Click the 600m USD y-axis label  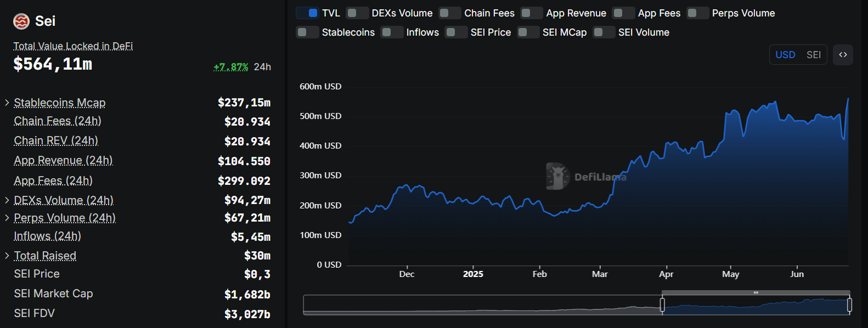pyautogui.click(x=320, y=87)
